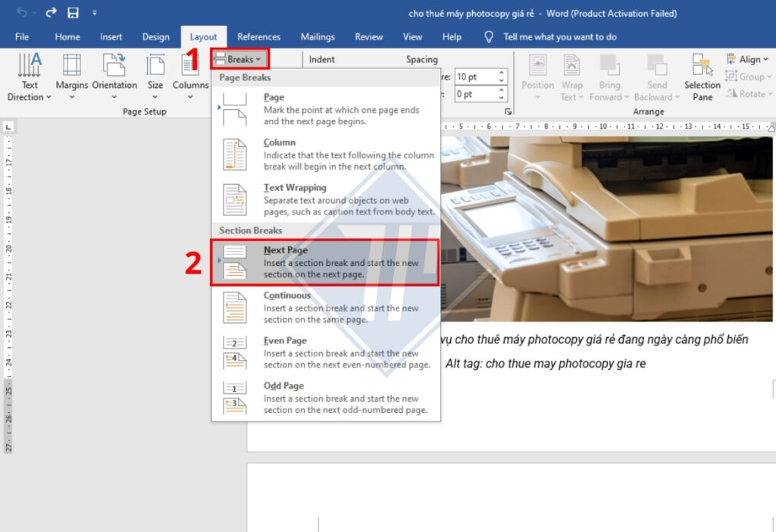
Task: Choose the Text Wrapping break option
Action: (326, 199)
